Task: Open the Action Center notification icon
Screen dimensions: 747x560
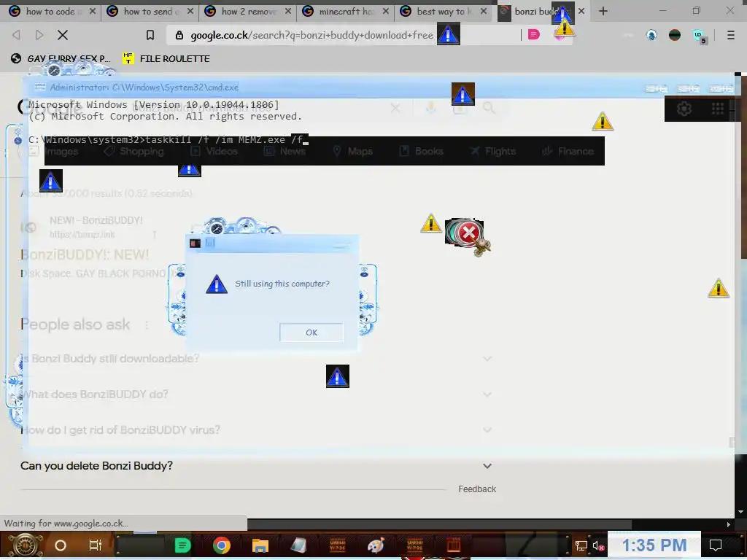Action: coord(716,545)
